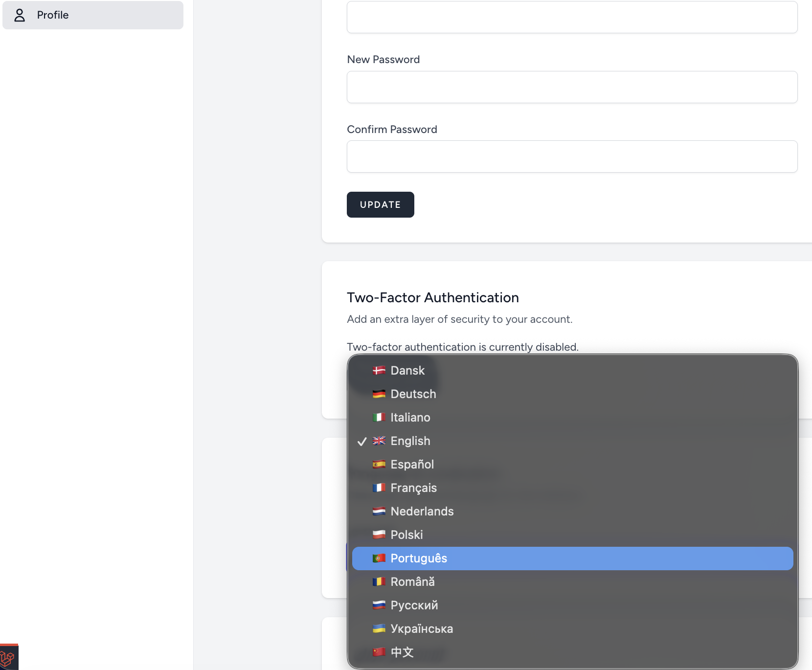This screenshot has width=812, height=670.
Task: Click the Chinese flag icon next to 中文
Action: [x=379, y=652]
